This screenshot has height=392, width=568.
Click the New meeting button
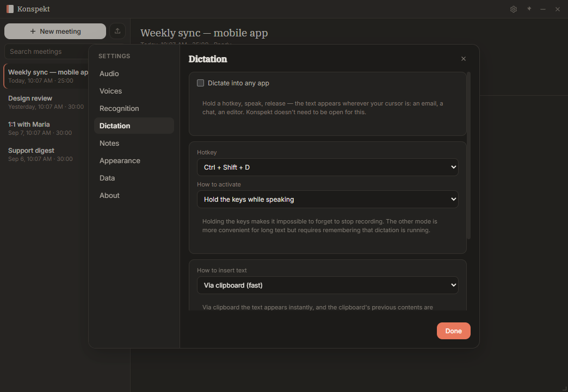pos(55,31)
